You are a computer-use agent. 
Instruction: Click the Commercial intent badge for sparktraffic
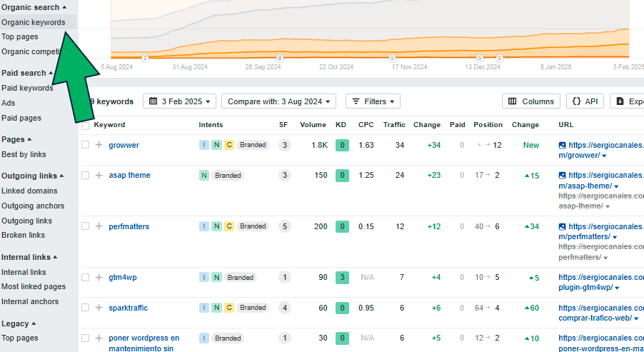point(229,308)
